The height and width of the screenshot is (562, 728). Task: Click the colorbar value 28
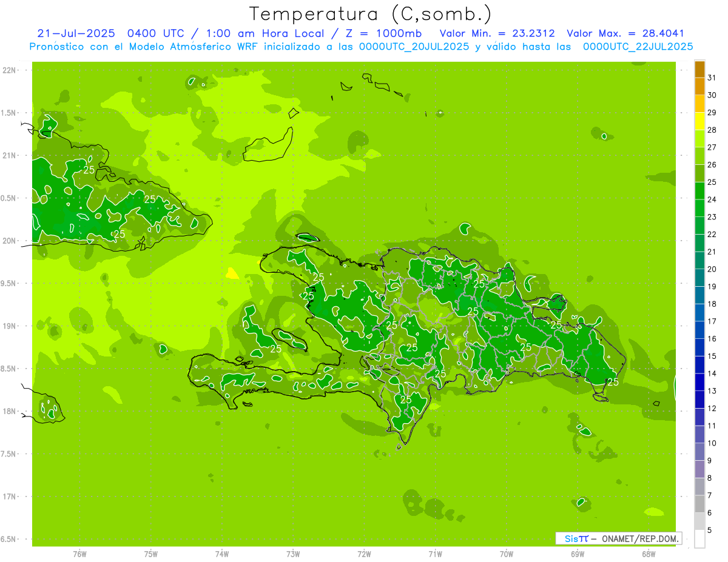click(712, 130)
